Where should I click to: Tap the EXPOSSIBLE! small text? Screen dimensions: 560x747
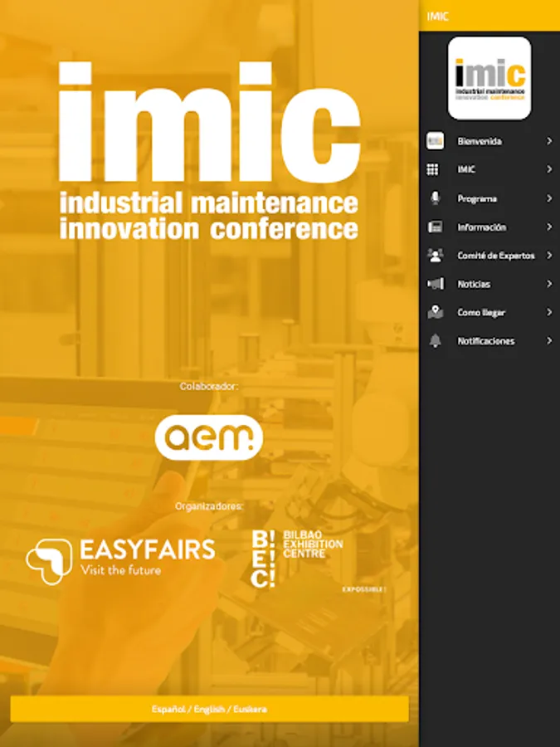click(364, 590)
